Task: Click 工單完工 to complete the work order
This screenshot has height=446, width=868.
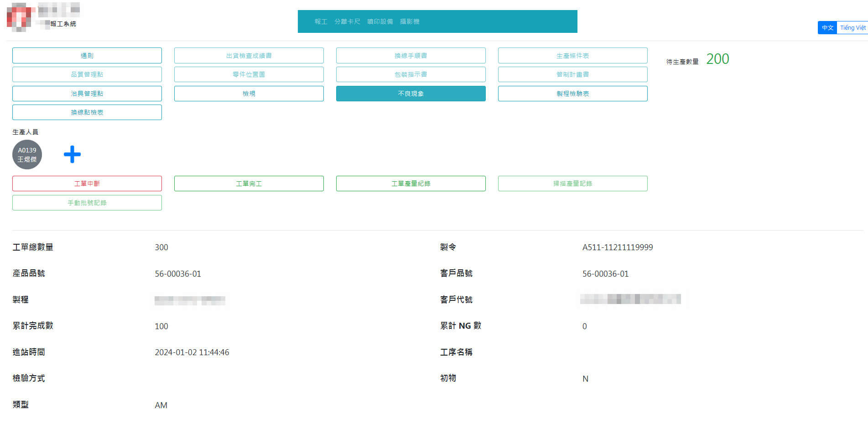Action: (x=249, y=183)
